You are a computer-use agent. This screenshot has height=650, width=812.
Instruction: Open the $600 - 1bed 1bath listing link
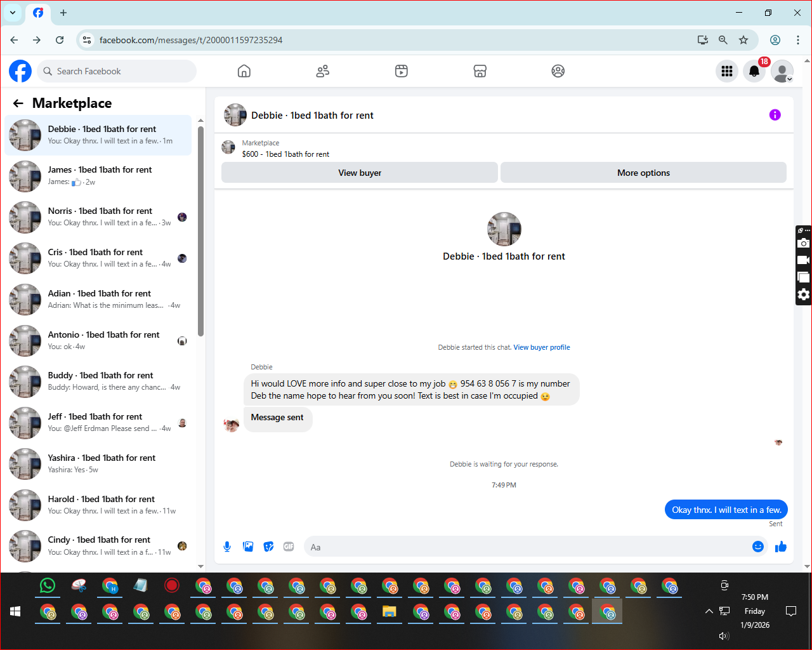pyautogui.click(x=285, y=154)
